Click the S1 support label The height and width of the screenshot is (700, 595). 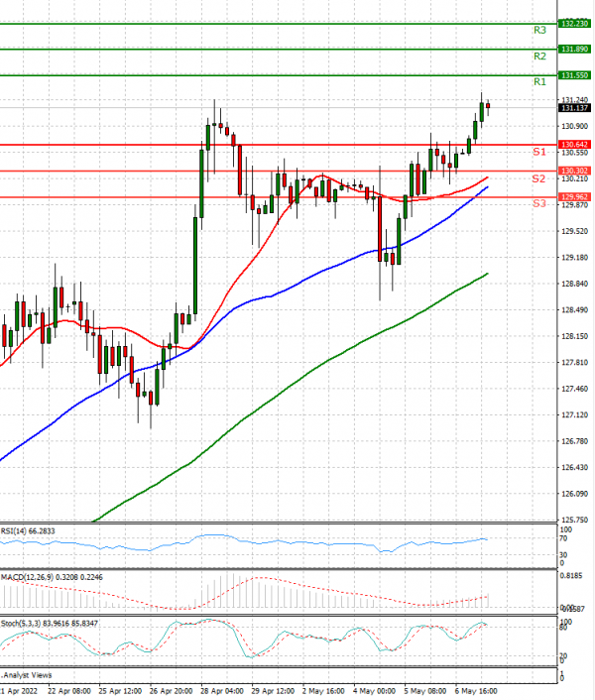pos(539,153)
